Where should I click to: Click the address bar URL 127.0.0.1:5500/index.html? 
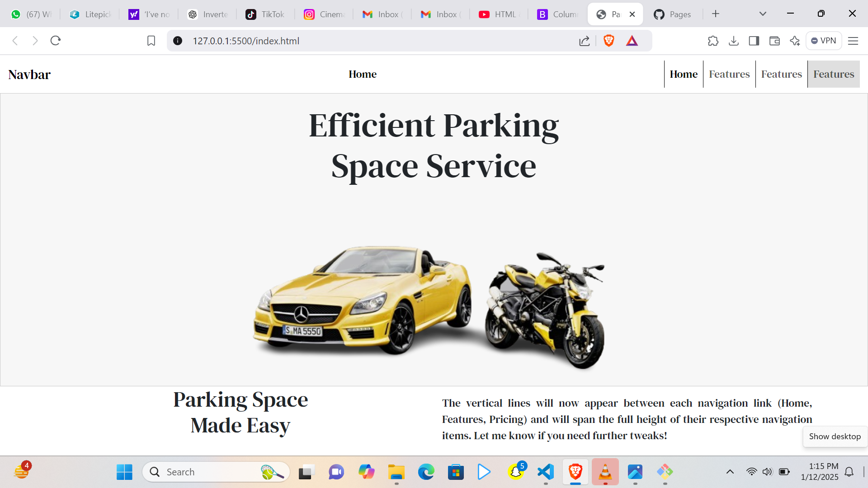click(246, 41)
